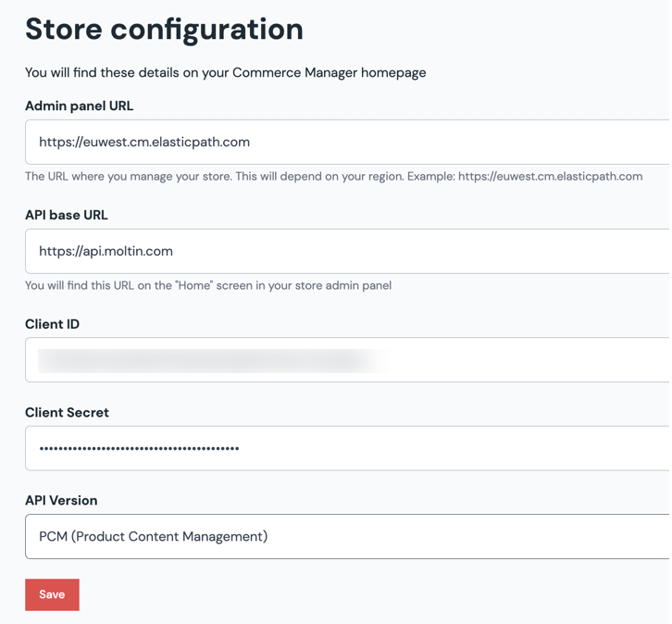Image resolution: width=672 pixels, height=624 pixels.
Task: Click the API base URL label
Action: pos(67,215)
